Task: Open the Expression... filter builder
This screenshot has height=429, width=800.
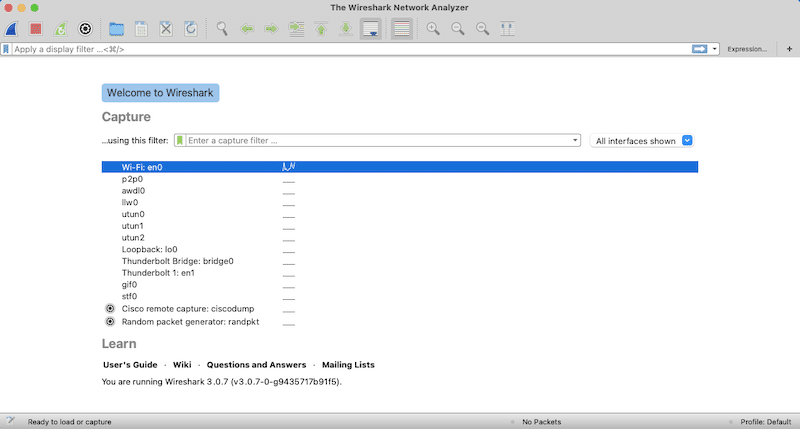Action: coord(747,49)
